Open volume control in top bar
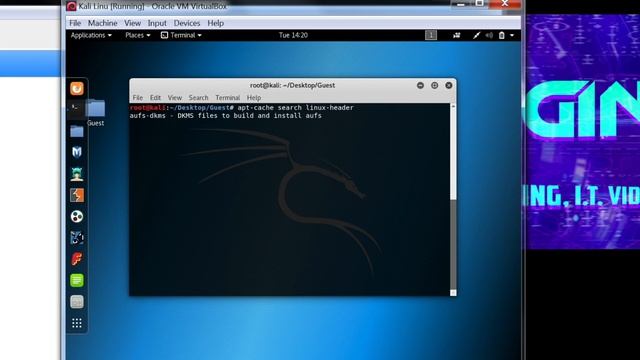Screen dimensions: 640x360 point(489,35)
